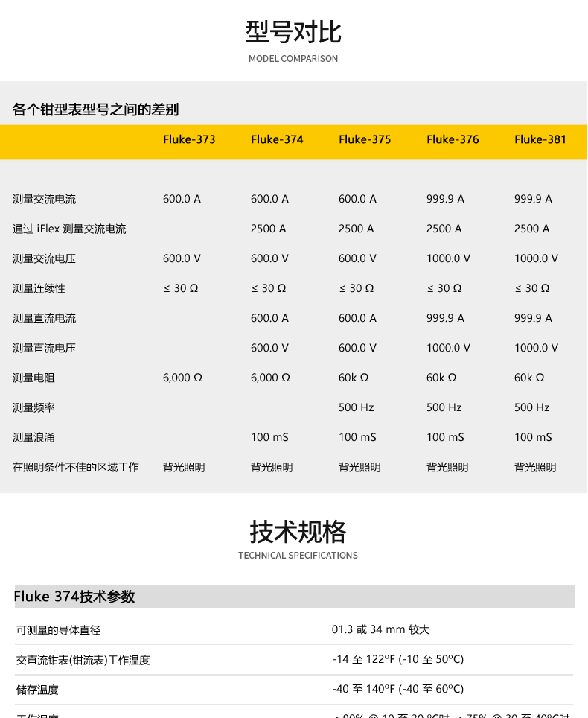This screenshot has width=588, height=718.
Task: Click the 通过 iFlex 测量交流电流 row label
Action: click(x=69, y=229)
